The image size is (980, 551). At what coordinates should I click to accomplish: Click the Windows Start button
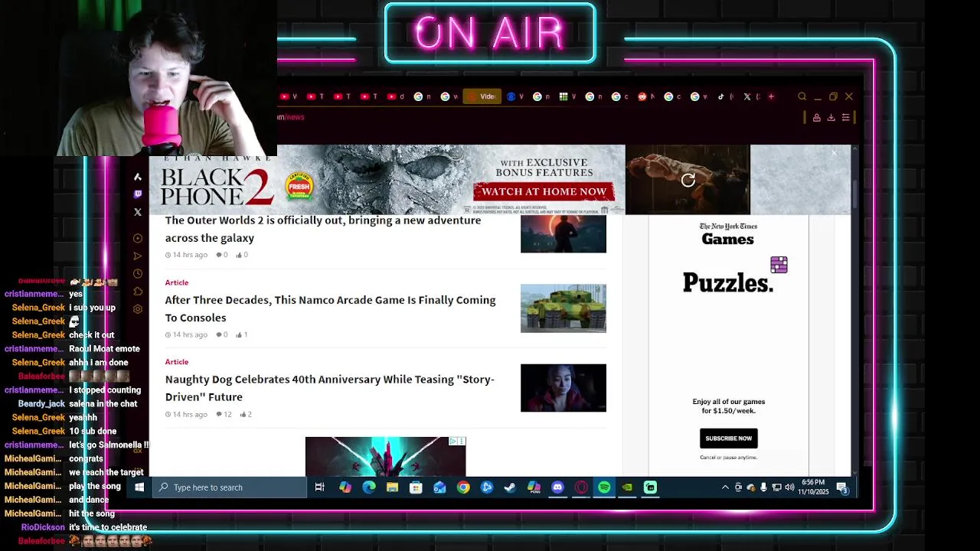[x=139, y=487]
